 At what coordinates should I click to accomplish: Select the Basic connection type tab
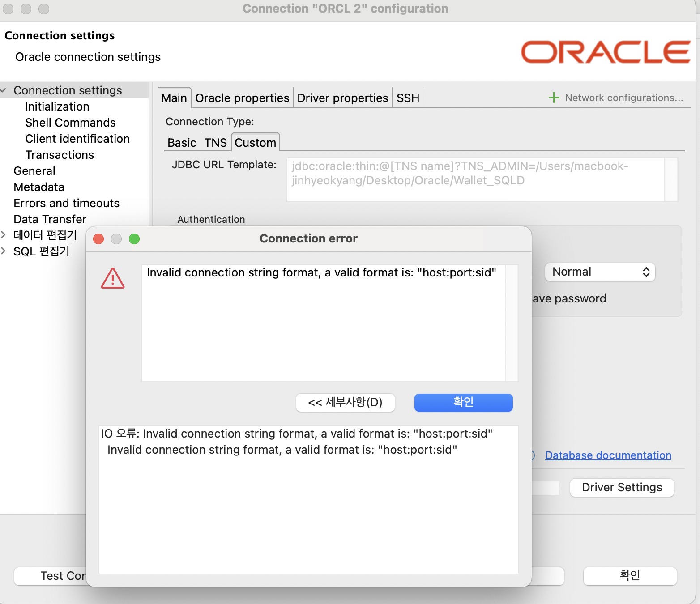(x=182, y=143)
